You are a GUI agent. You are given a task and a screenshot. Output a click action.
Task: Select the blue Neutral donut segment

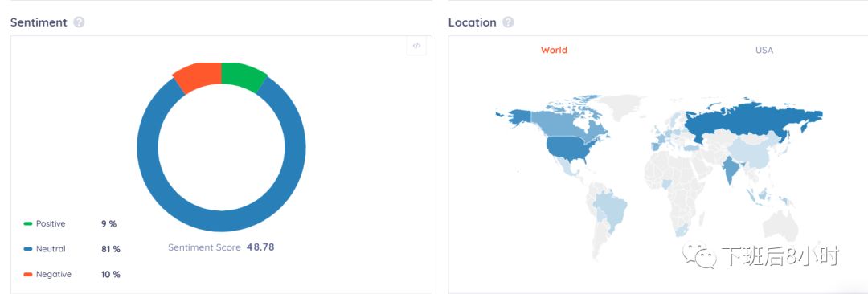tap(222, 220)
